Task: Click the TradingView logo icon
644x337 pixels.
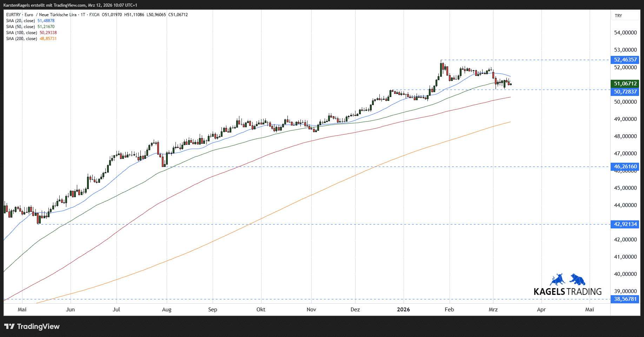Action: tap(9, 326)
